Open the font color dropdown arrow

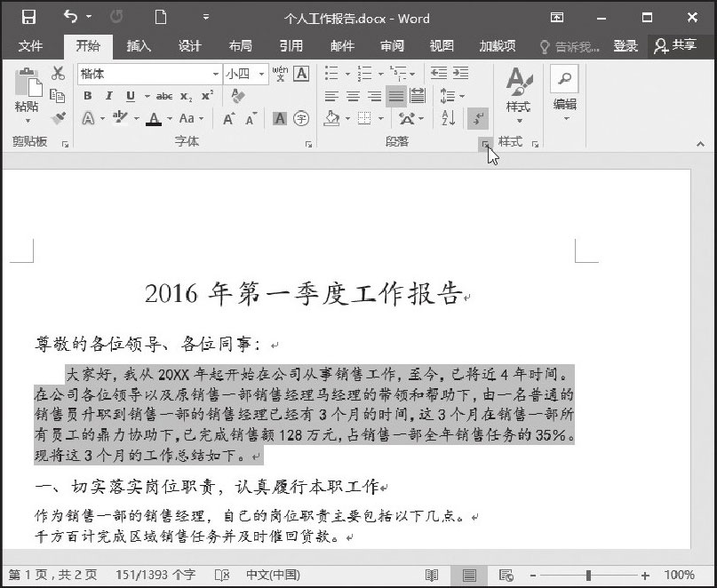pos(170,119)
